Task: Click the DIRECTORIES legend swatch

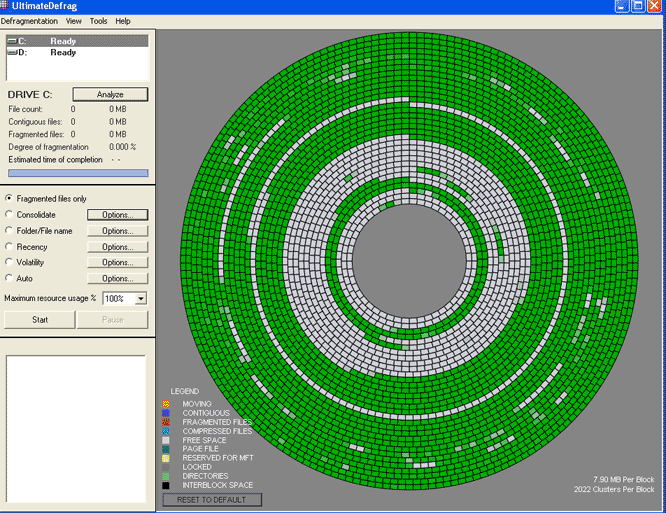Action: point(166,476)
